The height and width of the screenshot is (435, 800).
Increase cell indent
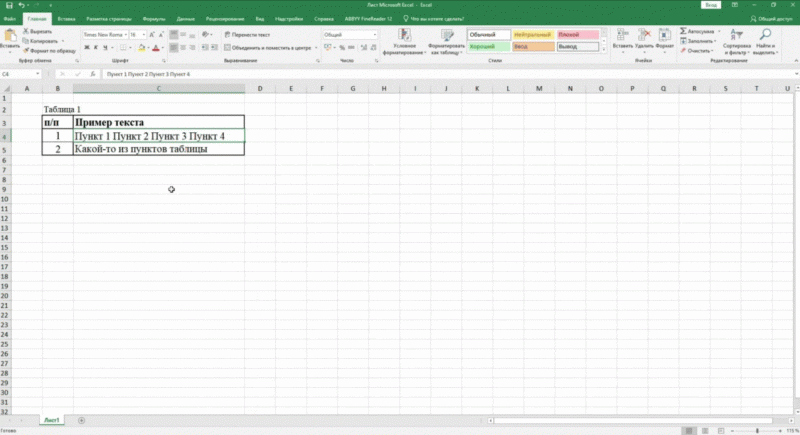214,47
